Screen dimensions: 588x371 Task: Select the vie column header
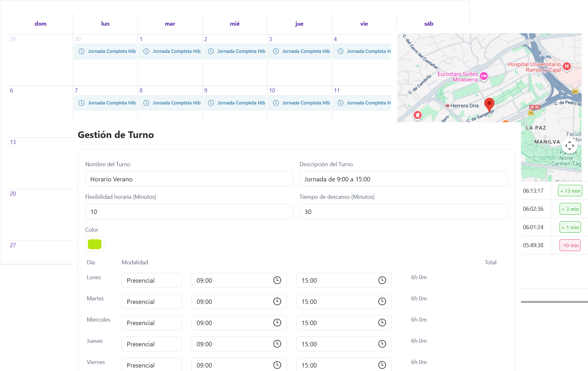click(364, 24)
